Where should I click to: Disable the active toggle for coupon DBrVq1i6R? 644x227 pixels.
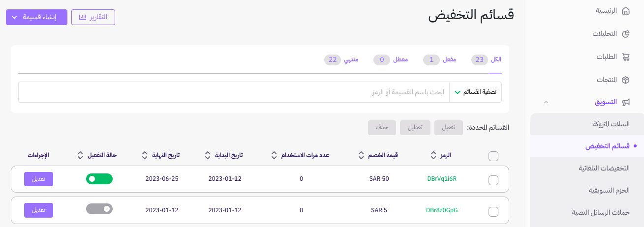[99, 179]
